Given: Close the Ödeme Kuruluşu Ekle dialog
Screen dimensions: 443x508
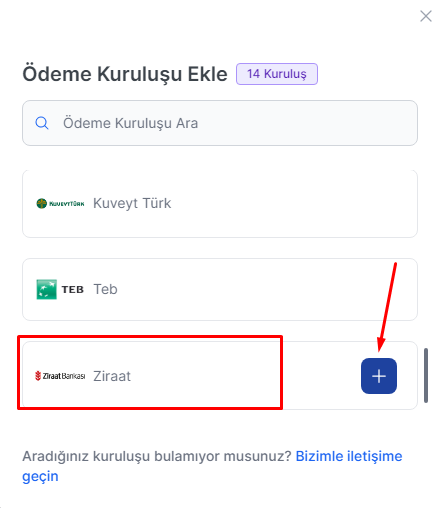Looking at the screenshot, I should 426,16.
